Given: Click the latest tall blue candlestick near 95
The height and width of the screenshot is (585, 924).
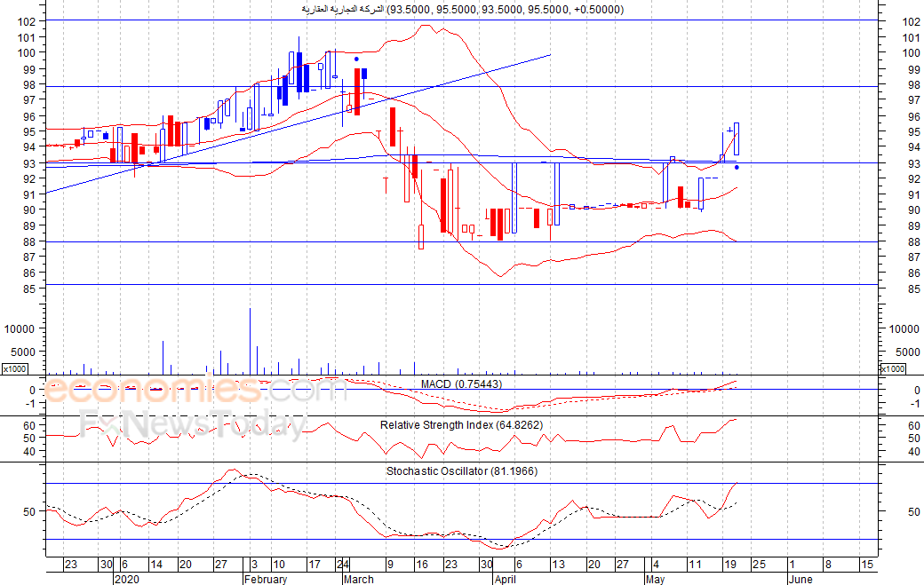Looking at the screenshot, I should [737, 138].
